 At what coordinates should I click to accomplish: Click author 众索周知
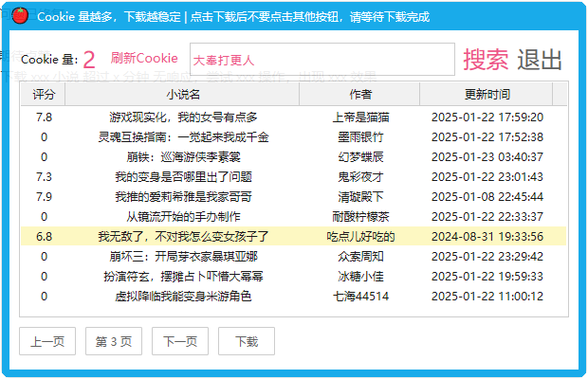pos(360,256)
